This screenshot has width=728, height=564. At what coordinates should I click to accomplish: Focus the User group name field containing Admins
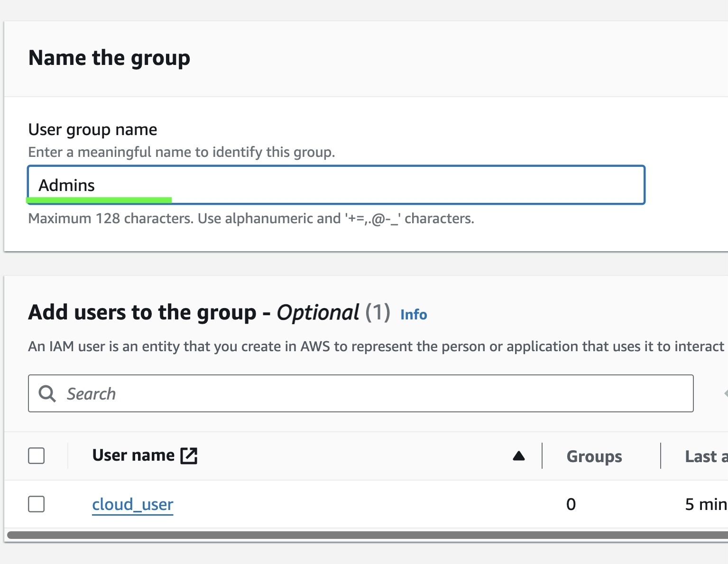coord(336,185)
